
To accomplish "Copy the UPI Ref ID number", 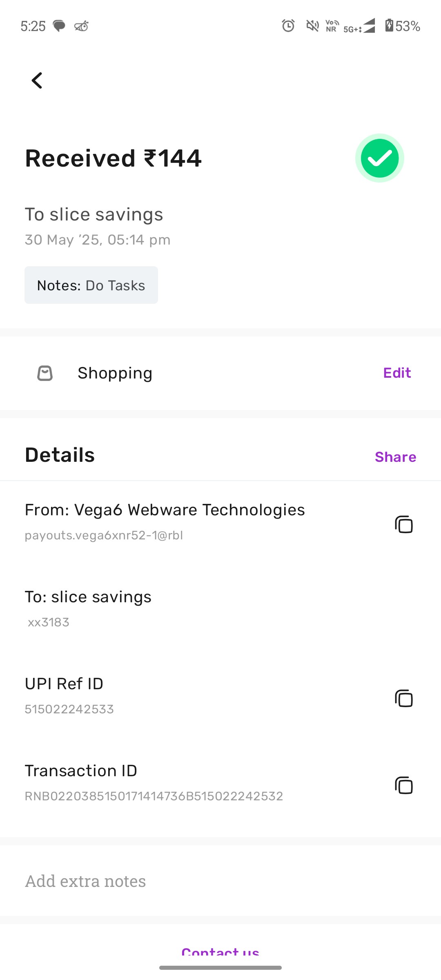I will (403, 698).
